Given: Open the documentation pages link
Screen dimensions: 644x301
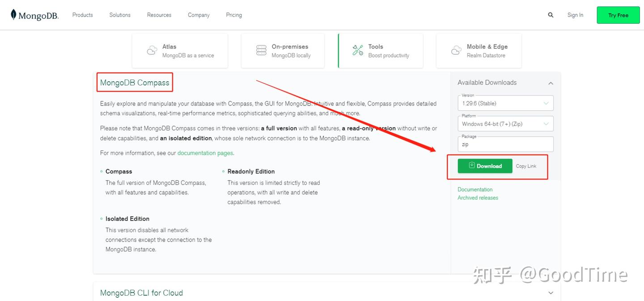Looking at the screenshot, I should tap(205, 153).
